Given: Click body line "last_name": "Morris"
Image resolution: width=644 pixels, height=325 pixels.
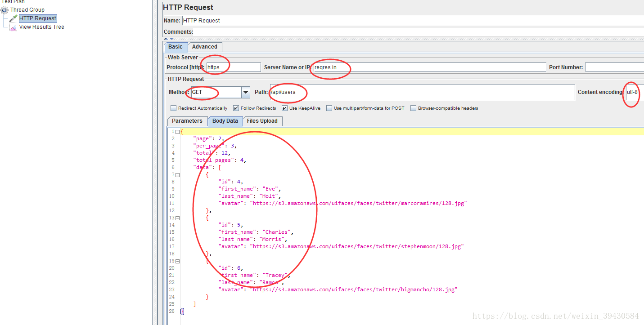Looking at the screenshot, I should 253,240.
